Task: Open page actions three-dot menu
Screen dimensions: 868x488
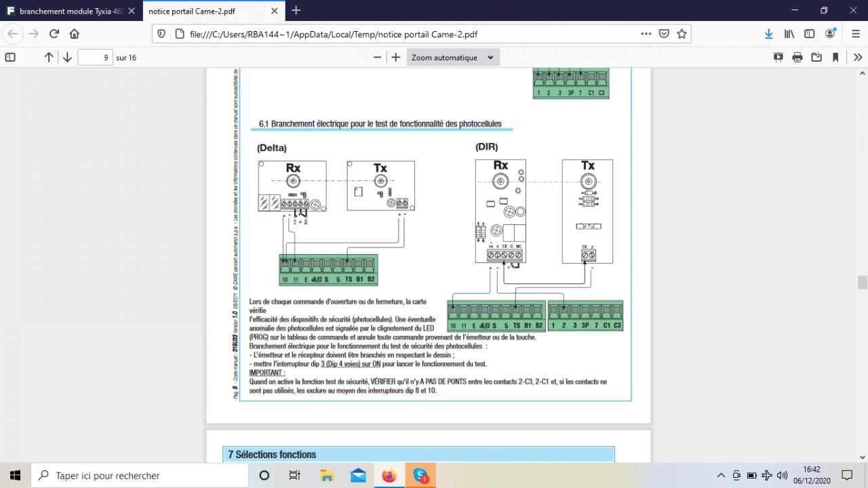Action: 647,34
